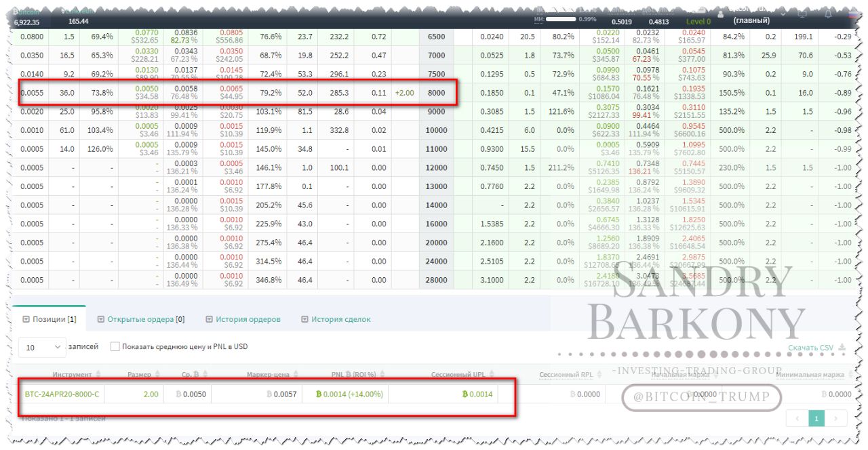Viewport: 868px width, 450px height.
Task: Click the 0.0014 (+14.00%) PNL value
Action: [349, 394]
